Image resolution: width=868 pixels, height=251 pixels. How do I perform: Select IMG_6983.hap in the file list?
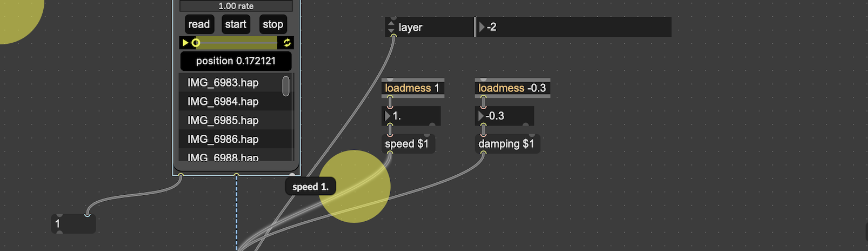[x=223, y=83]
